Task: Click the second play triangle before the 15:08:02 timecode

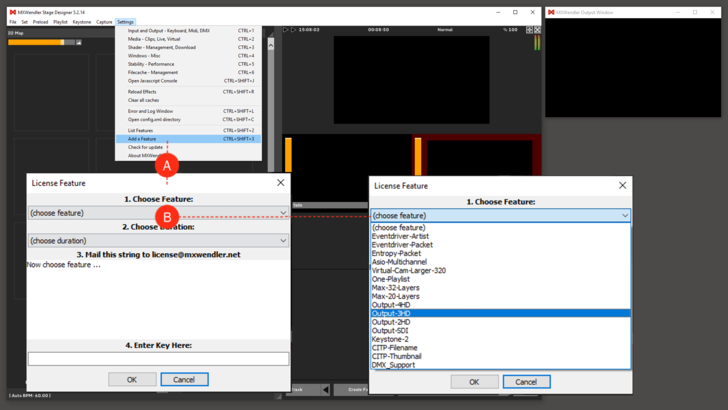Action: point(293,30)
